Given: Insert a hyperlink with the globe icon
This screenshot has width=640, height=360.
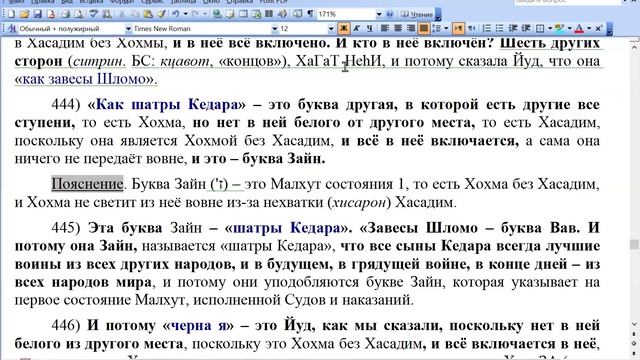Looking at the screenshot, I should (217, 14).
